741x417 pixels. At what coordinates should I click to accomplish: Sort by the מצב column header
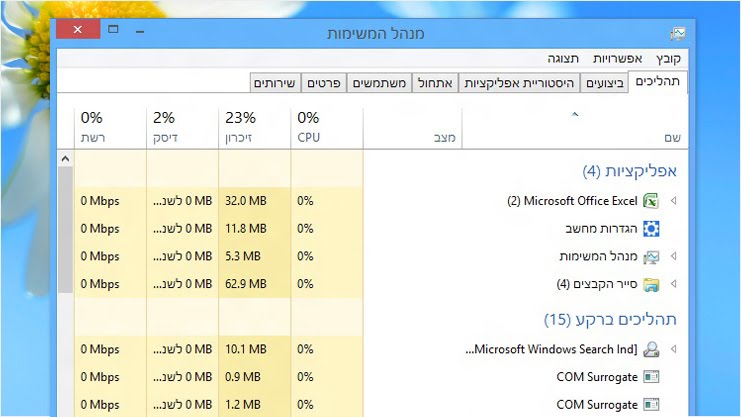[x=413, y=128]
